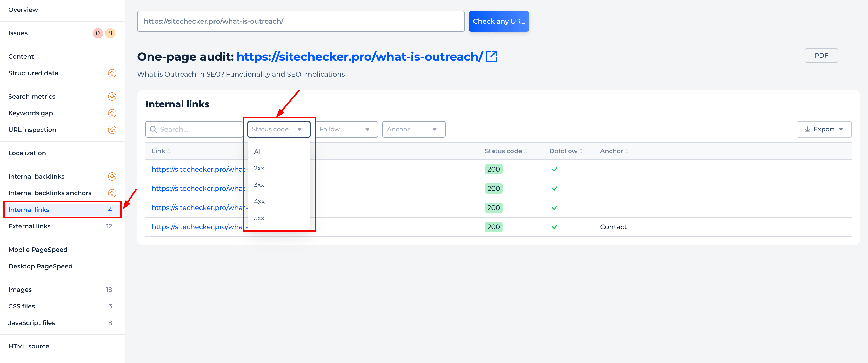This screenshot has width=868, height=363.
Task: Open the Follow filter dropdown
Action: click(346, 129)
